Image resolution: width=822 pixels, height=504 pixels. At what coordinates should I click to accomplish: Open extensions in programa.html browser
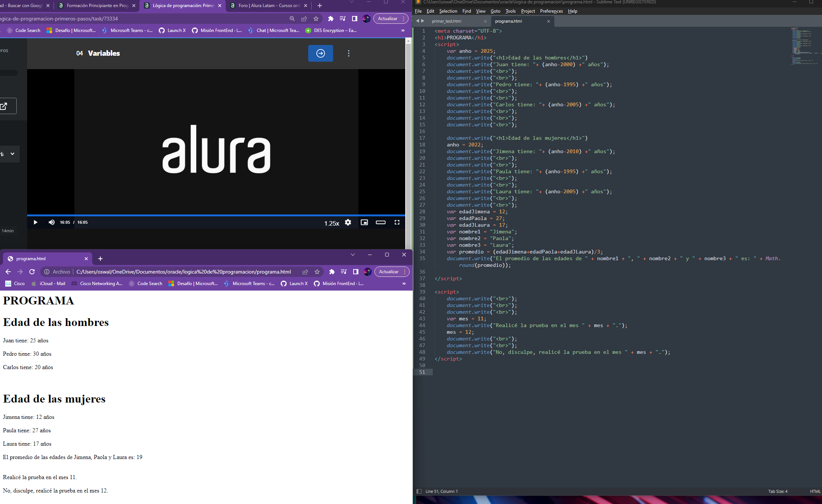332,272
